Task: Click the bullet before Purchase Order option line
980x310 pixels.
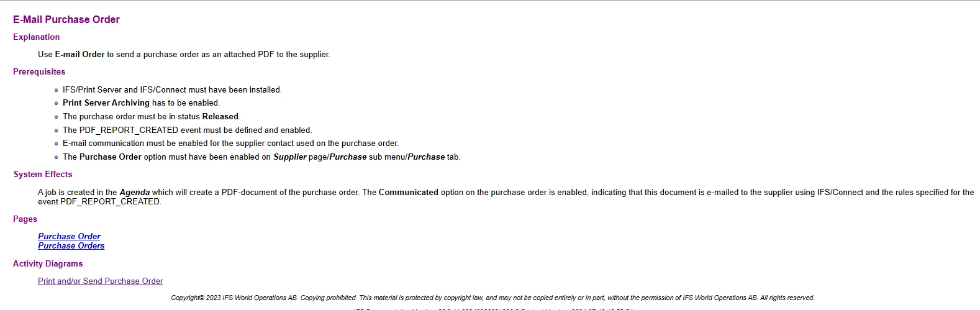Action: click(x=57, y=158)
